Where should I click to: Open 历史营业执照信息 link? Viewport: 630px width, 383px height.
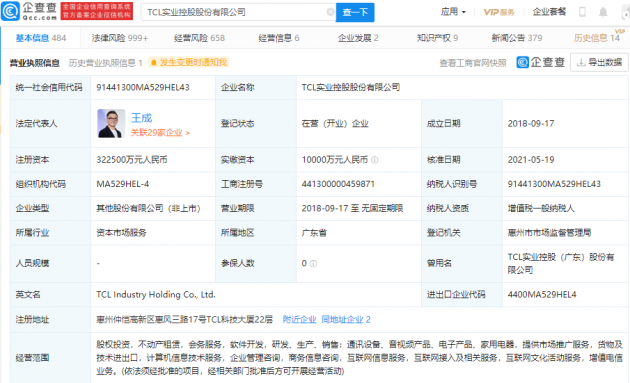[106, 63]
